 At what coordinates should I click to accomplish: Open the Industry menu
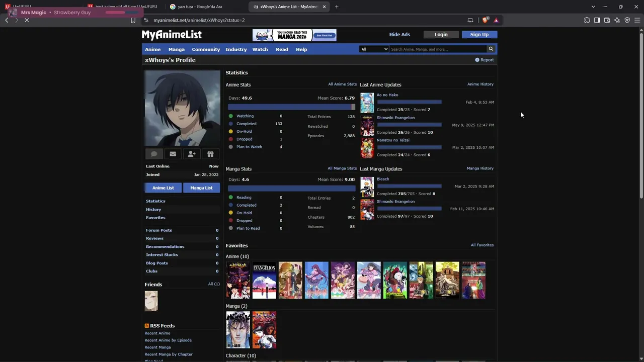[236, 49]
